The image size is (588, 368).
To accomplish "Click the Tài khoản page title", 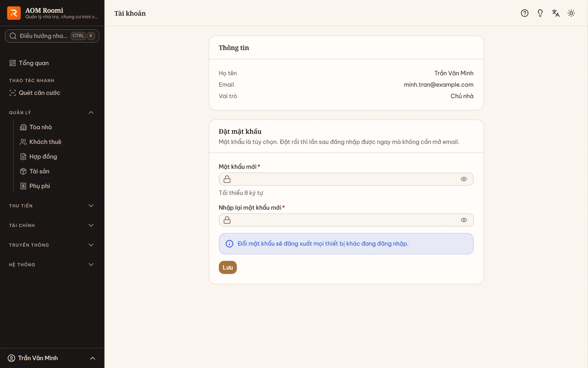I will click(x=130, y=13).
